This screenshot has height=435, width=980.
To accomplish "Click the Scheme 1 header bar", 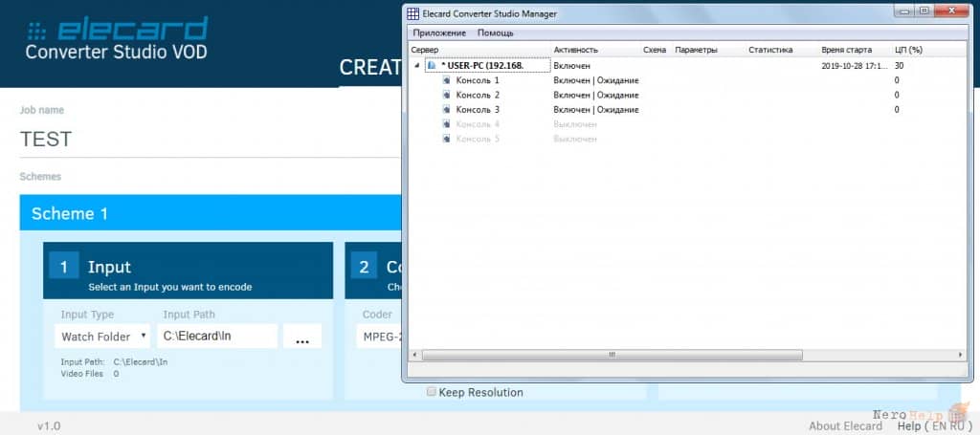I will pyautogui.click(x=210, y=214).
